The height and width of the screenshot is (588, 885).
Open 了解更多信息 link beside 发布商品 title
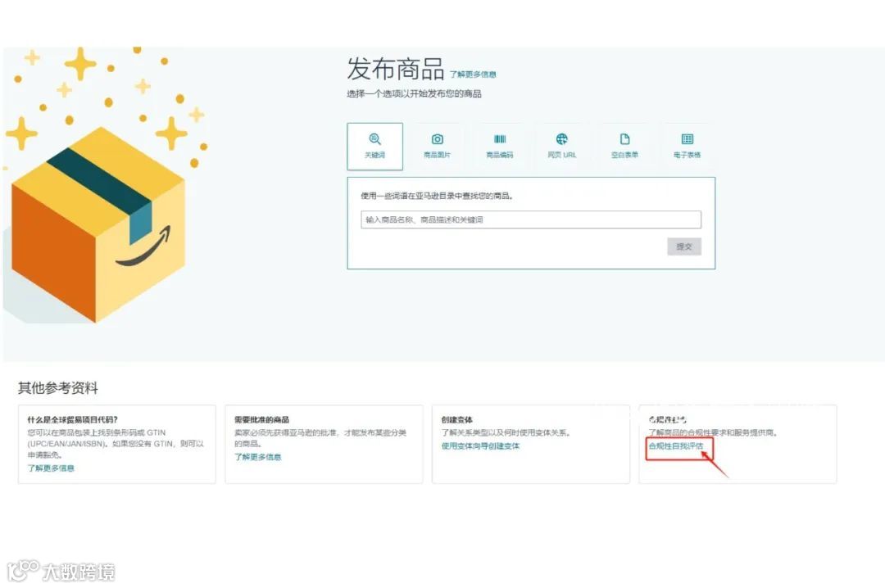(473, 75)
